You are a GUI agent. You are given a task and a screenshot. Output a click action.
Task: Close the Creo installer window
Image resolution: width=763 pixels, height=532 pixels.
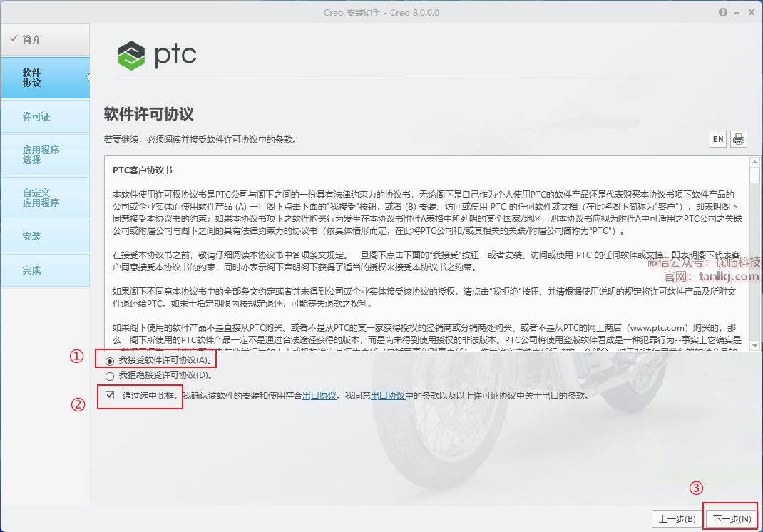752,13
